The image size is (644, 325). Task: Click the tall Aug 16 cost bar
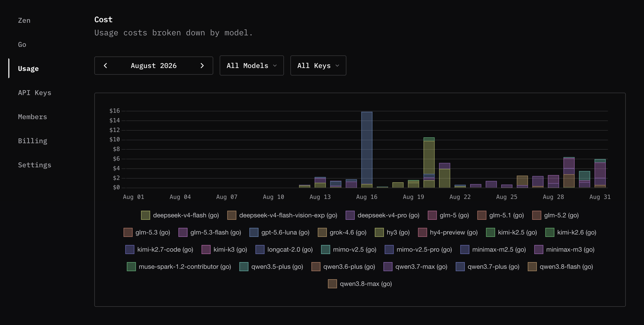(367, 150)
